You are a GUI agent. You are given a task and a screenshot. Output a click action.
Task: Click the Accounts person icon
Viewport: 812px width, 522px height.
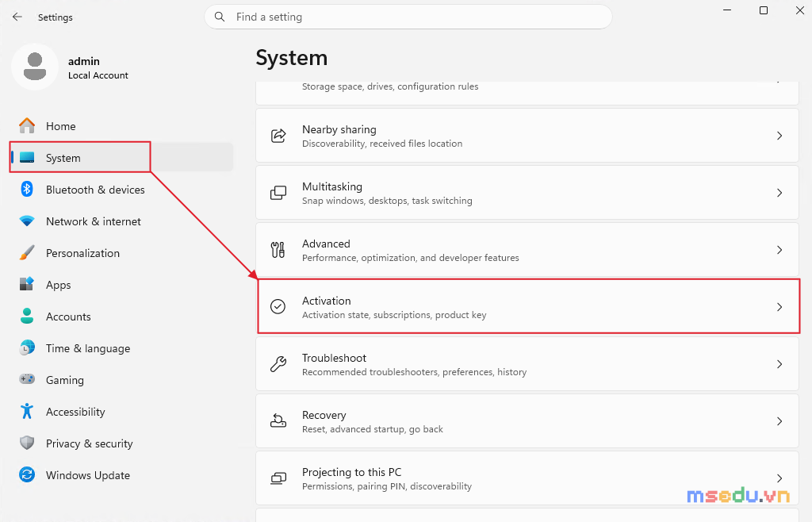(x=27, y=316)
